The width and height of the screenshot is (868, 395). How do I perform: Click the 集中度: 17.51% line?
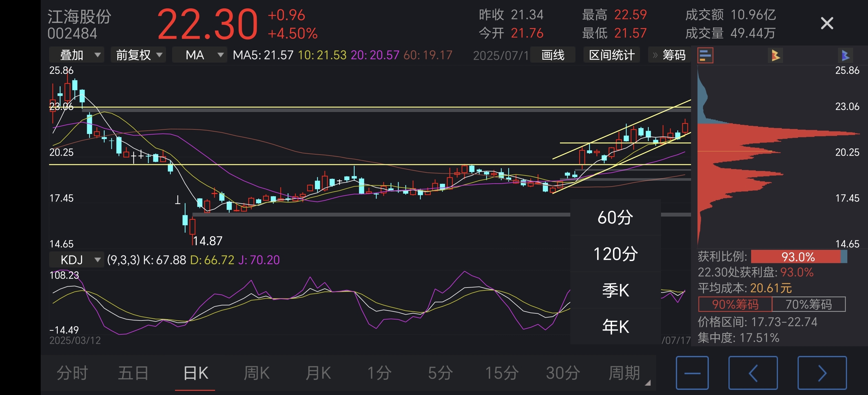[739, 338]
